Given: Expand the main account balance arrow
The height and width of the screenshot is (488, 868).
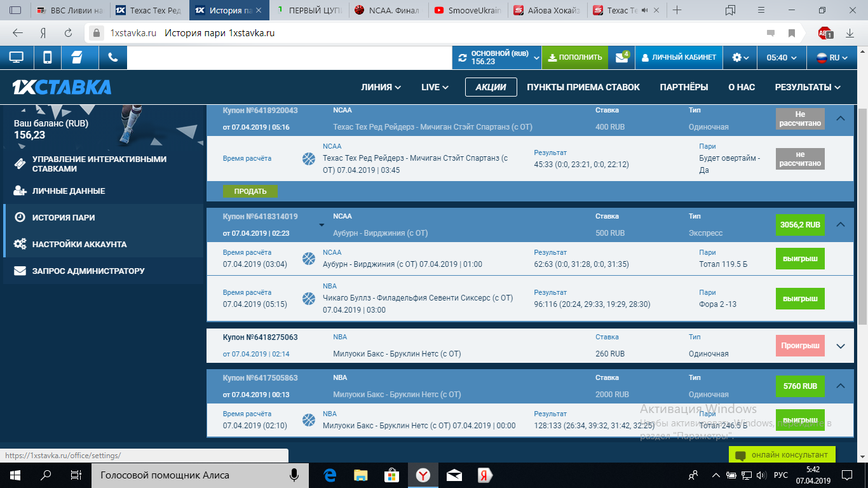Looking at the screenshot, I should coord(536,58).
